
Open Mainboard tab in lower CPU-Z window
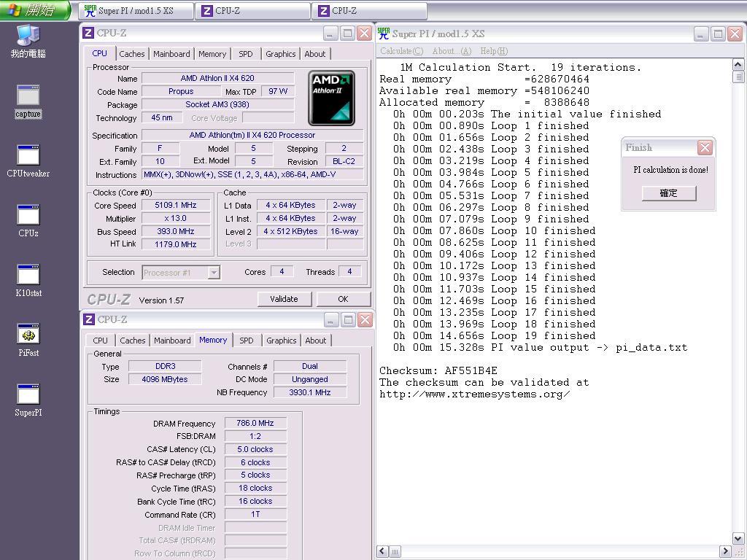tap(172, 341)
